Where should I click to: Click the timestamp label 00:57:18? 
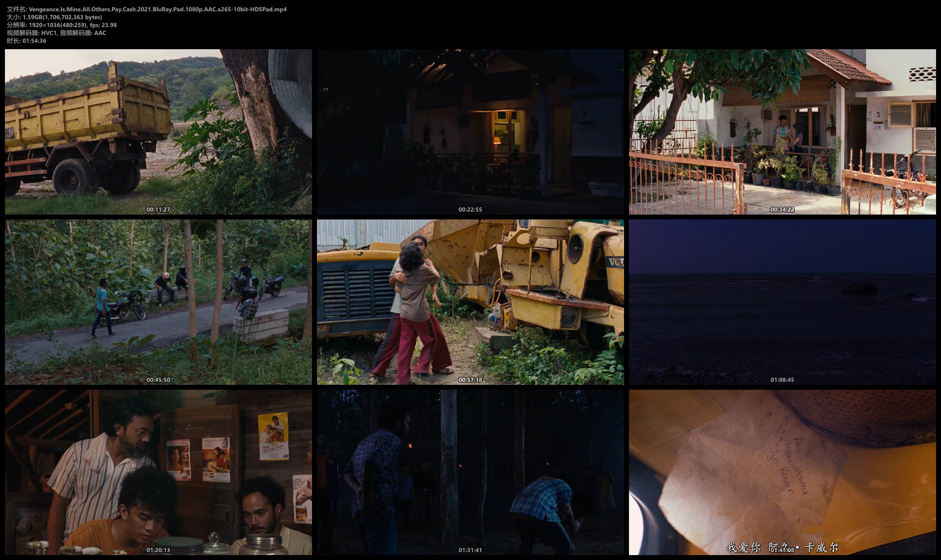click(x=470, y=380)
